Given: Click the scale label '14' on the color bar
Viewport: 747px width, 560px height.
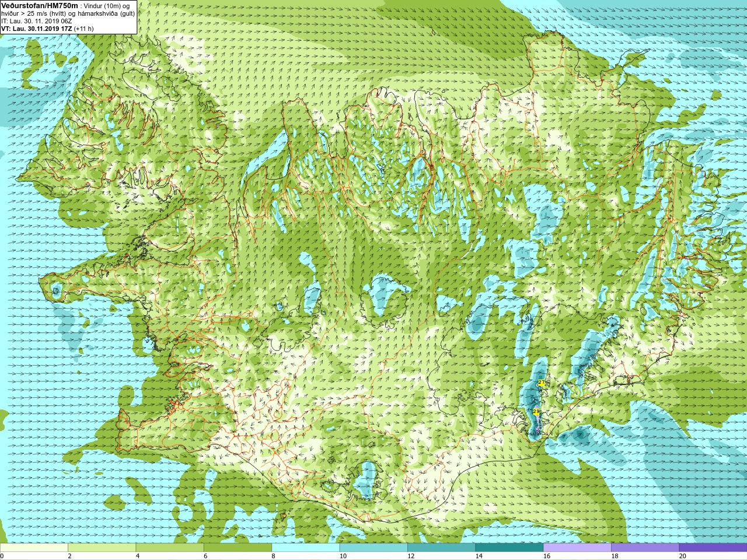Looking at the screenshot, I should 479,556.
